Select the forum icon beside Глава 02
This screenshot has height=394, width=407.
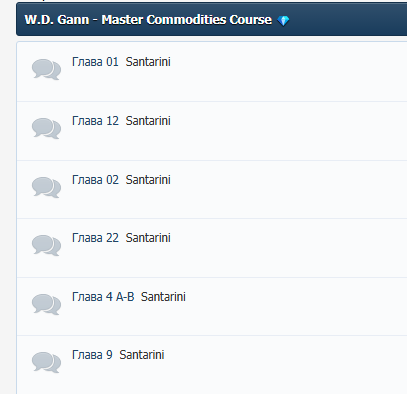(x=46, y=187)
